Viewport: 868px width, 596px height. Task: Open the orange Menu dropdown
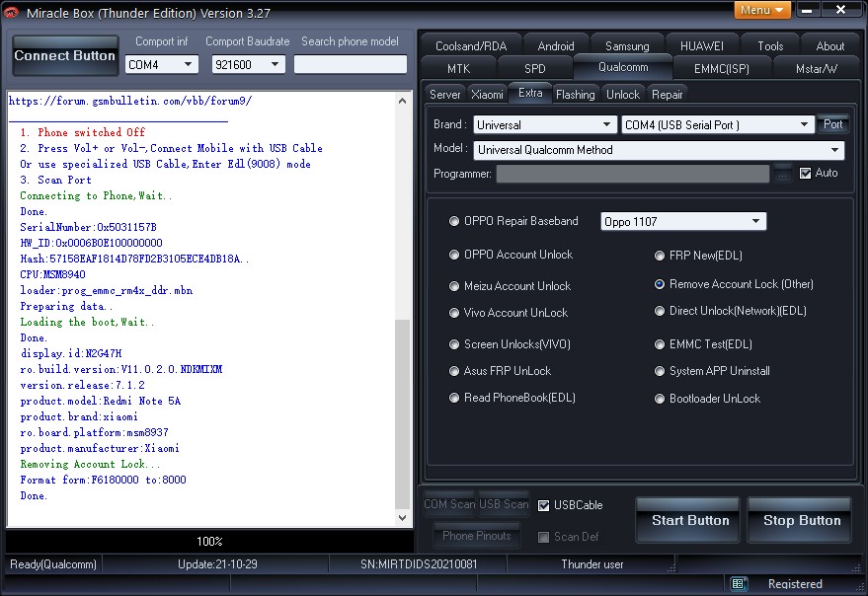click(x=762, y=10)
